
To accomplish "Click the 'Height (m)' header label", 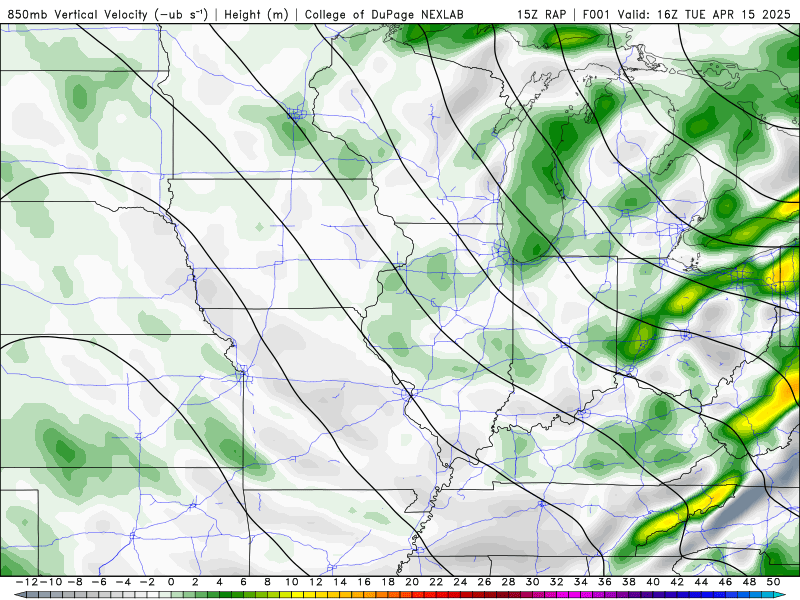I will pyautogui.click(x=256, y=14).
